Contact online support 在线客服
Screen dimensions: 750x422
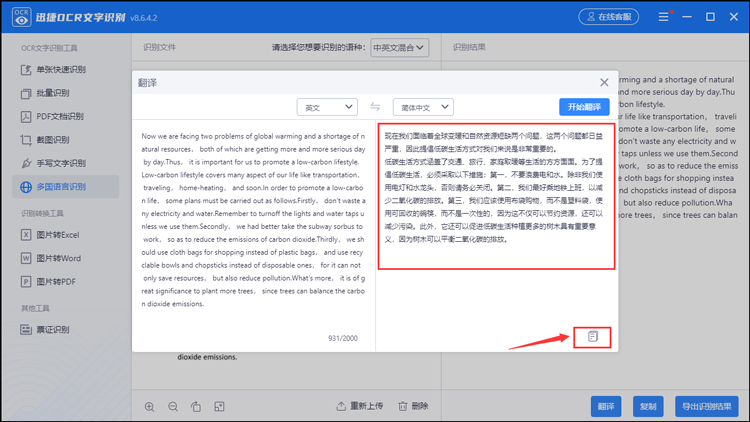608,17
